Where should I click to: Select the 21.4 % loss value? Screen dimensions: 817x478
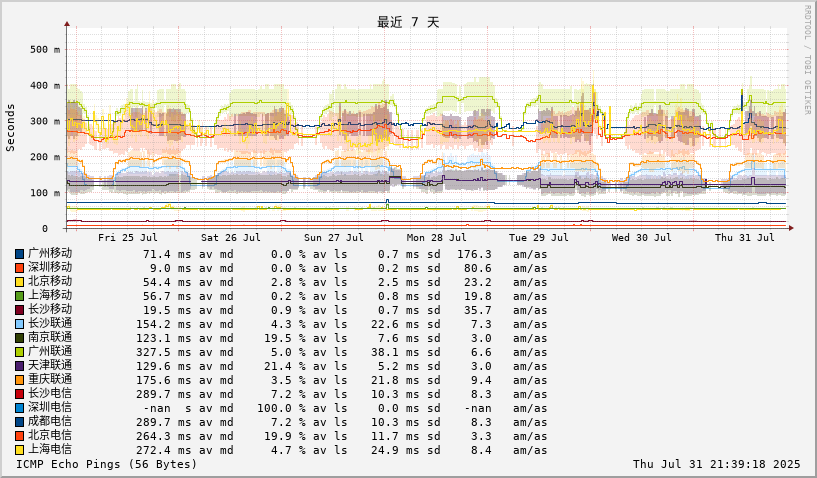(284, 366)
